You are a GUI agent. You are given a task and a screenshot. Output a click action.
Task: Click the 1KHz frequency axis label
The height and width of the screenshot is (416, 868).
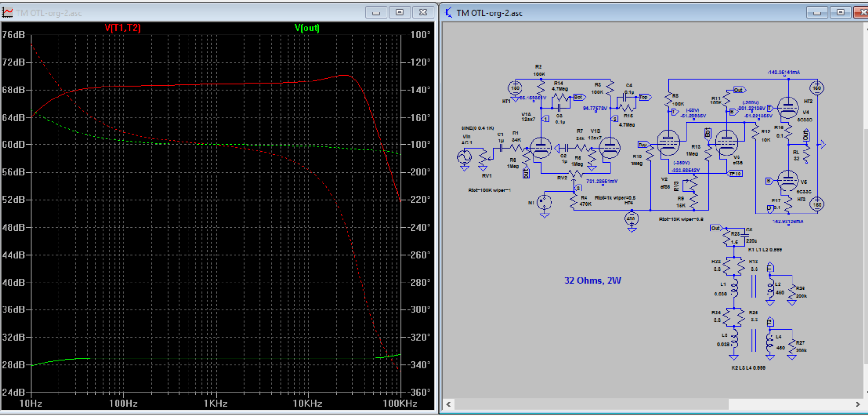click(x=216, y=404)
